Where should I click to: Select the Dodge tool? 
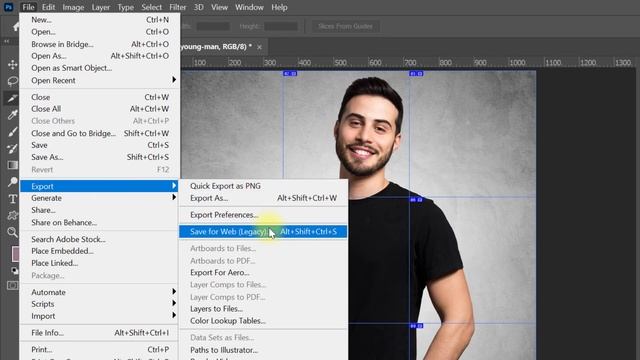[x=13, y=182]
